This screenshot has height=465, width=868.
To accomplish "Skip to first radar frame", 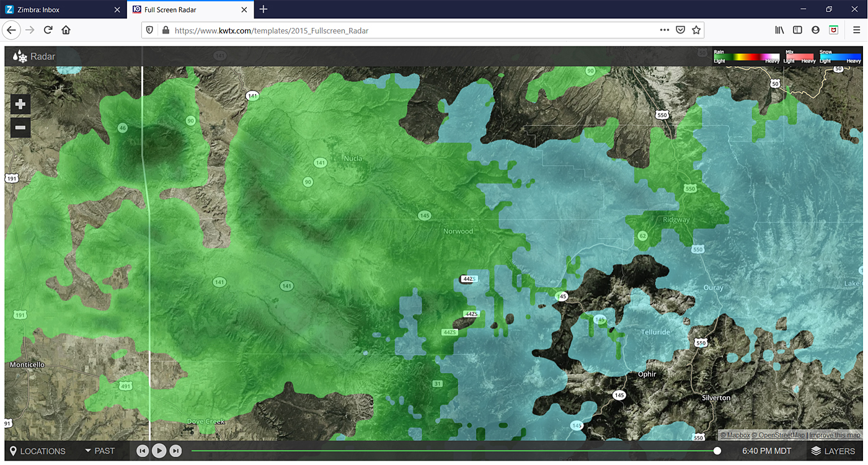I will coord(143,451).
